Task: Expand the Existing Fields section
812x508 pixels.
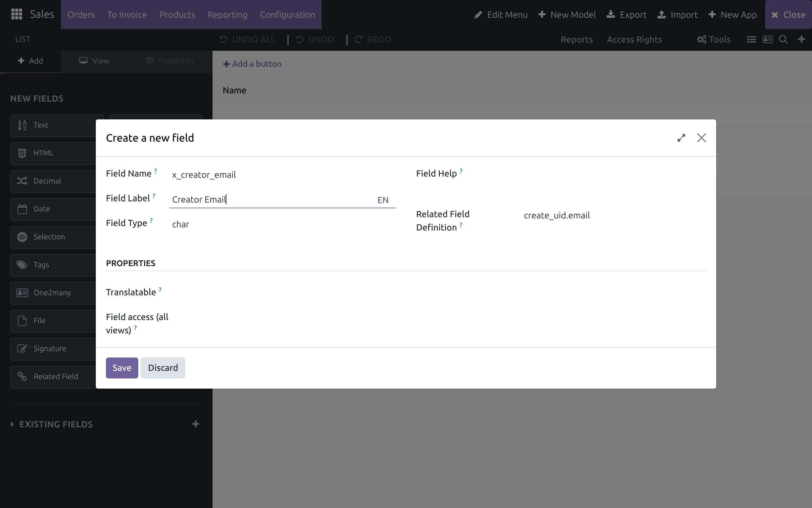Action: 51,424
